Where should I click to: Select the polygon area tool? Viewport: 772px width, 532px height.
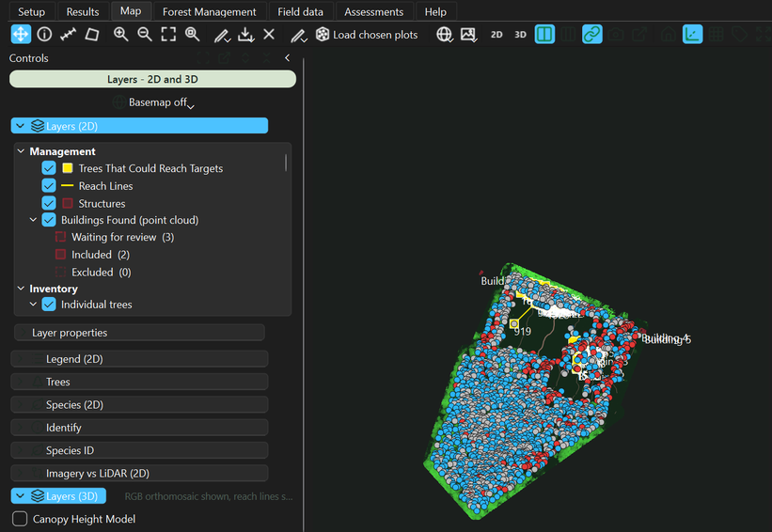pyautogui.click(x=92, y=35)
